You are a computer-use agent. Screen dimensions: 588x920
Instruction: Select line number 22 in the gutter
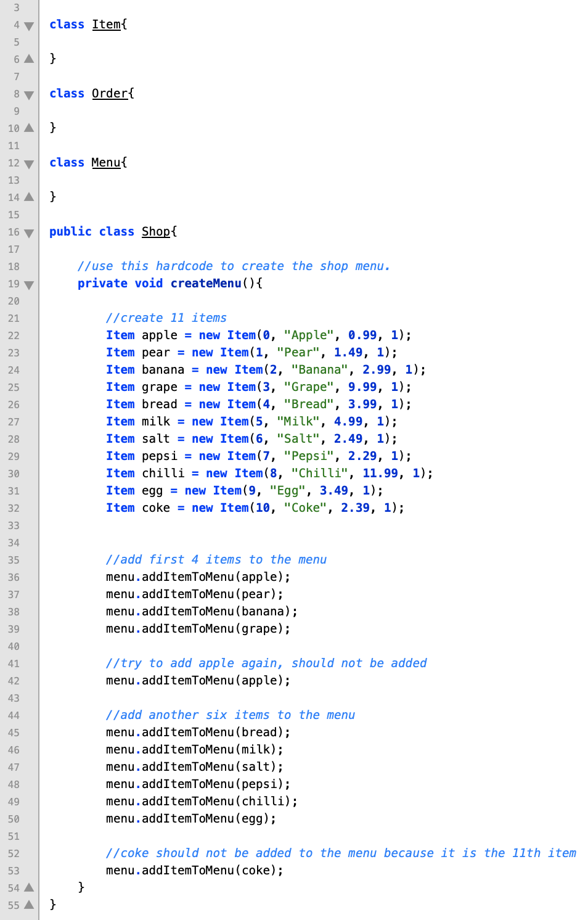tap(14, 336)
